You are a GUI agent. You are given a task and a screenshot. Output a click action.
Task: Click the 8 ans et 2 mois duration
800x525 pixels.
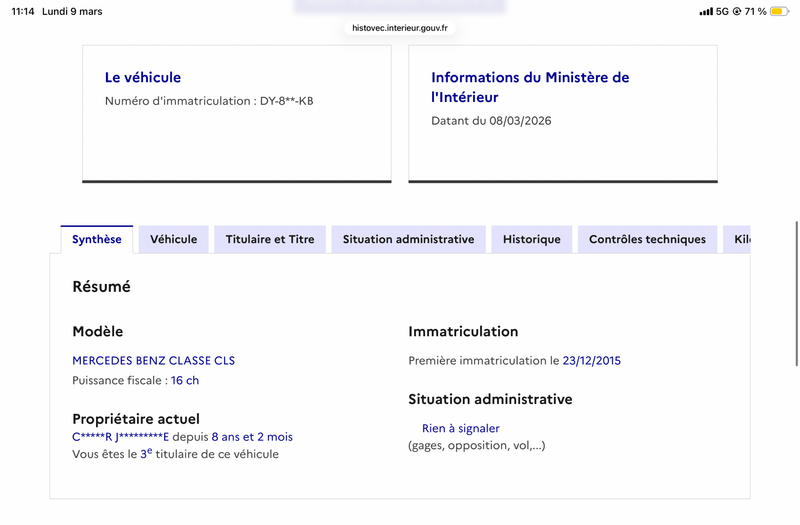click(x=252, y=437)
